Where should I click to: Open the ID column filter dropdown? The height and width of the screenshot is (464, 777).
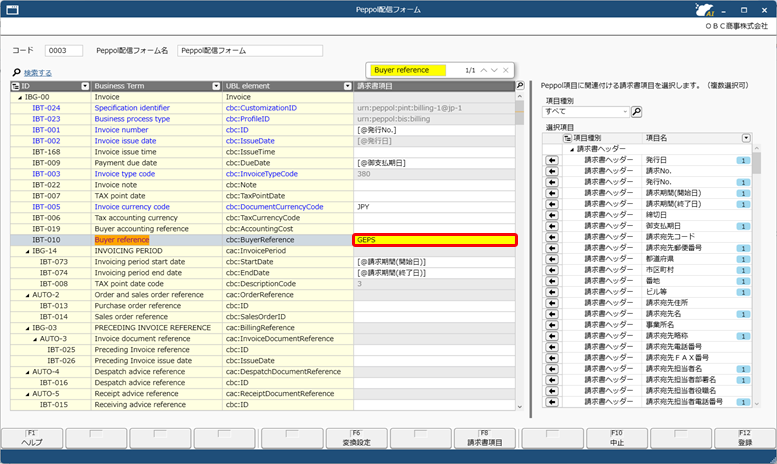(85, 86)
